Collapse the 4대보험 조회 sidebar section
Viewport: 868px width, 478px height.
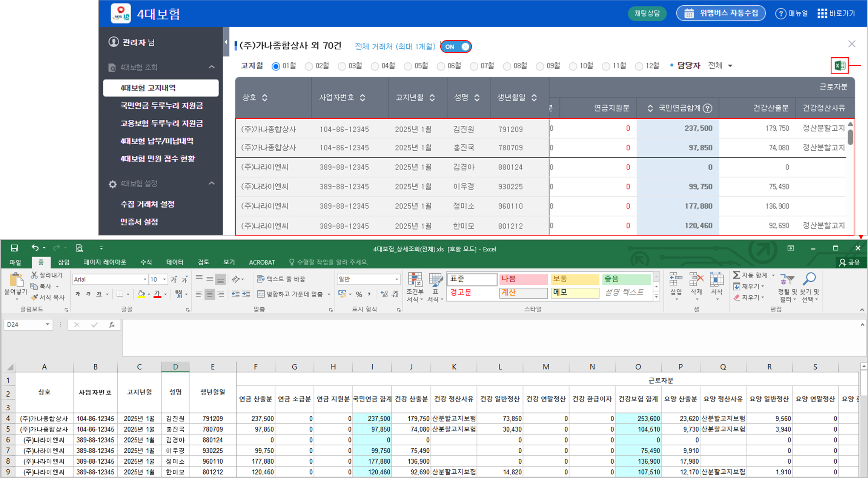[x=212, y=67]
